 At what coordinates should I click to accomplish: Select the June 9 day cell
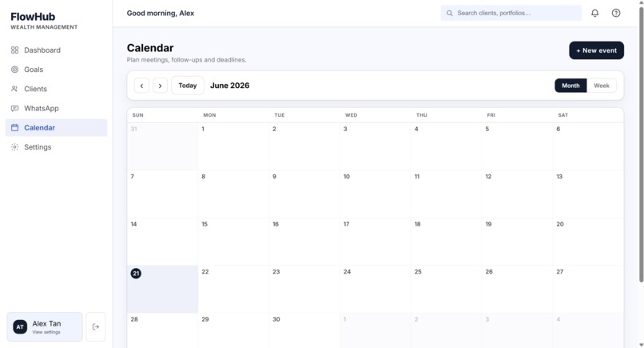304,194
